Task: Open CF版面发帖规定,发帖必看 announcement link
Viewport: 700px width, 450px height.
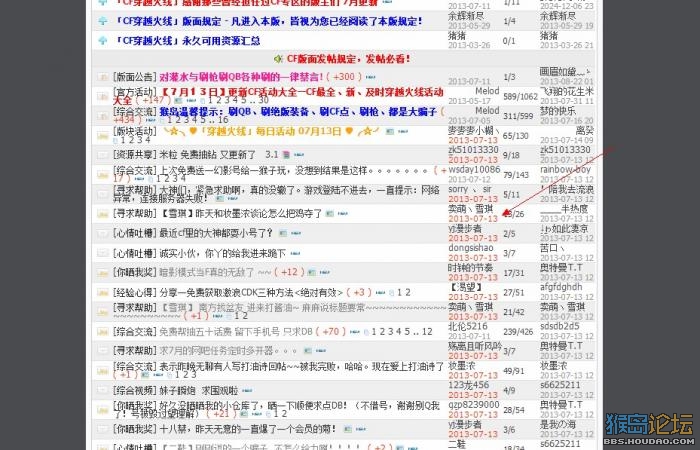Action: 348,59
